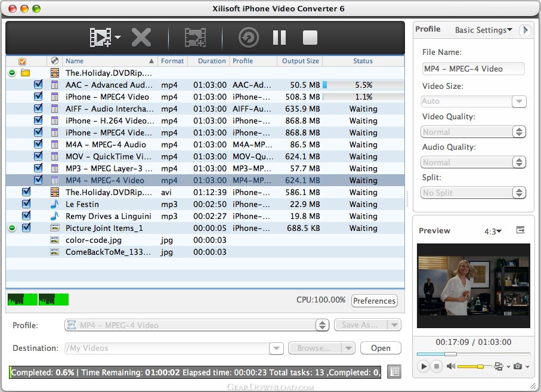Click the Convert circular arrow icon

point(248,37)
